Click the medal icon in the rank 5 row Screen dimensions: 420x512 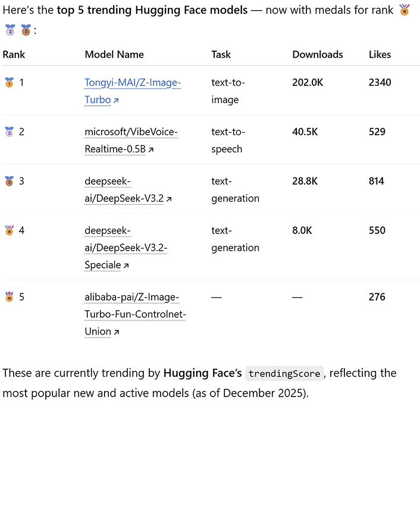tap(9, 297)
